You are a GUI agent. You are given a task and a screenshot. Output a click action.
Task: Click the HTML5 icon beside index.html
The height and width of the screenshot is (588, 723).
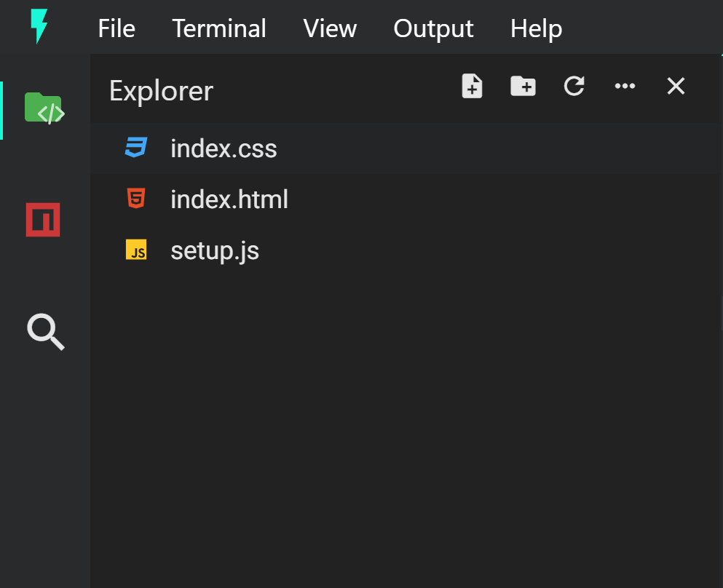[x=136, y=198]
